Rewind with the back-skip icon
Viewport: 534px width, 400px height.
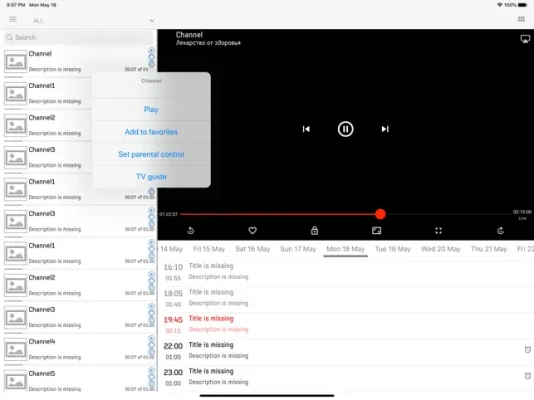pos(191,230)
